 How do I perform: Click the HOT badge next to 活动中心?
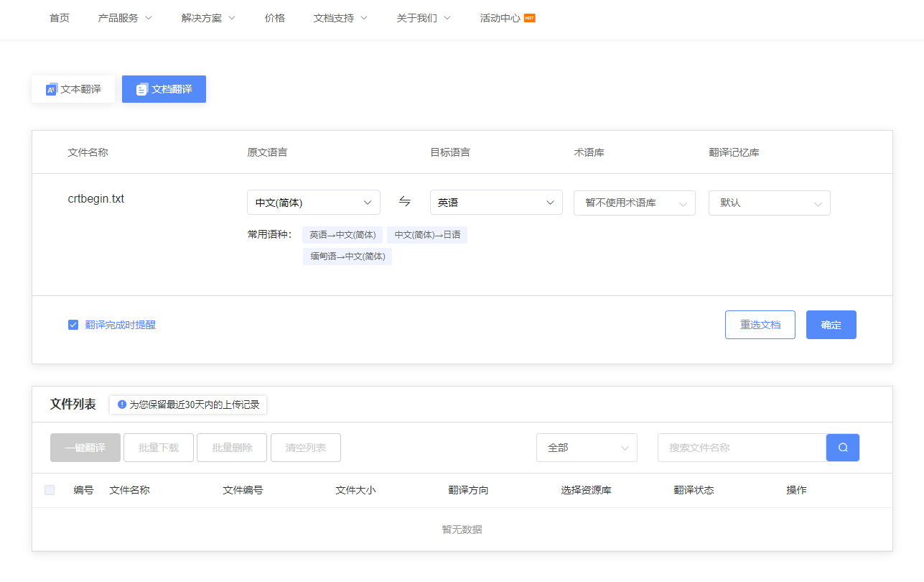529,18
